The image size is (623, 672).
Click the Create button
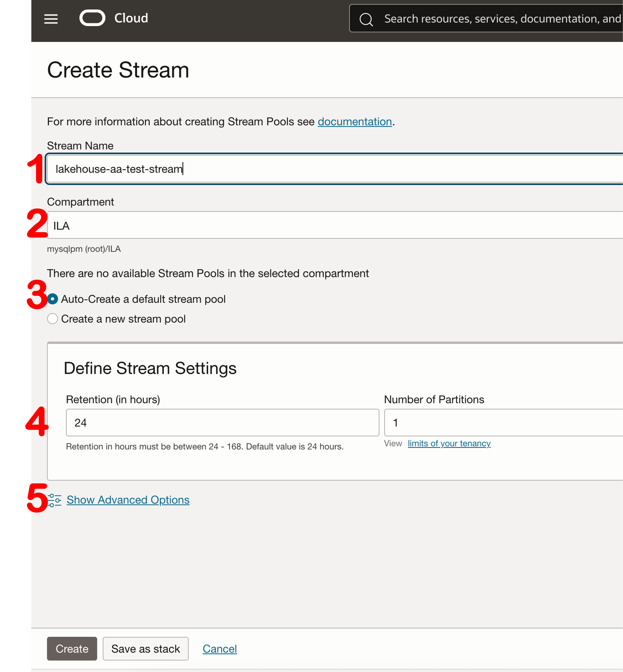pyautogui.click(x=72, y=648)
